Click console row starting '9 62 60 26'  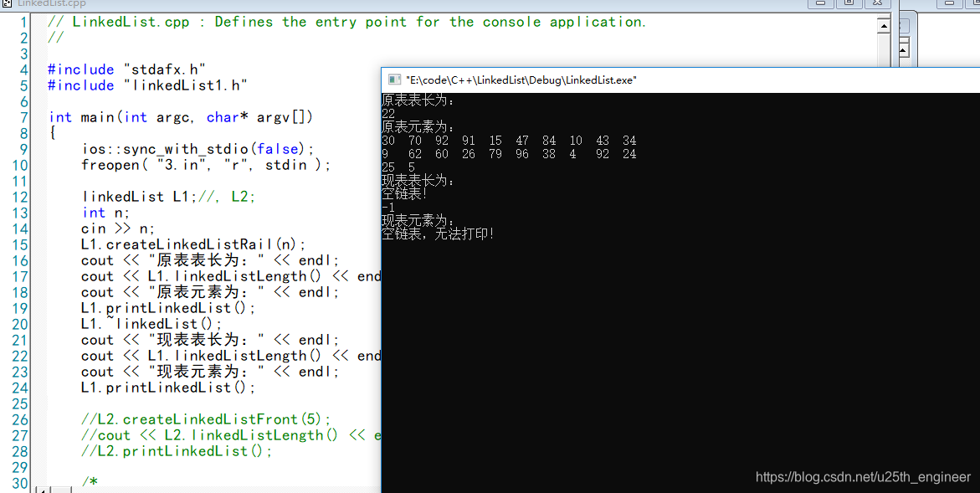click(x=509, y=154)
